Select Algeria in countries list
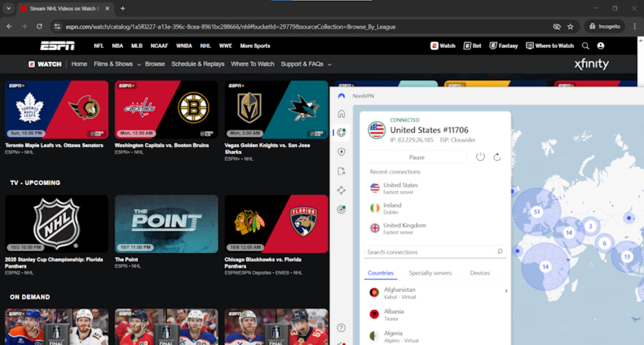This screenshot has height=345, width=644. point(435,336)
